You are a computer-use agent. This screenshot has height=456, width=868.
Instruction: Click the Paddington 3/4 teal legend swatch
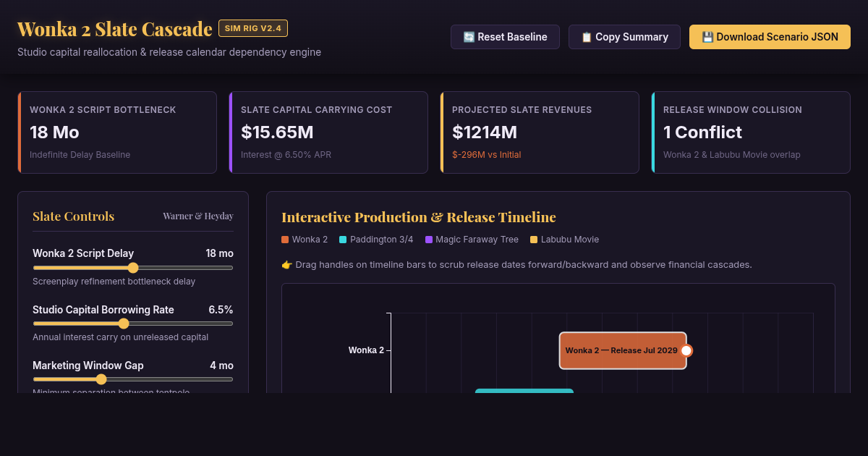(343, 240)
